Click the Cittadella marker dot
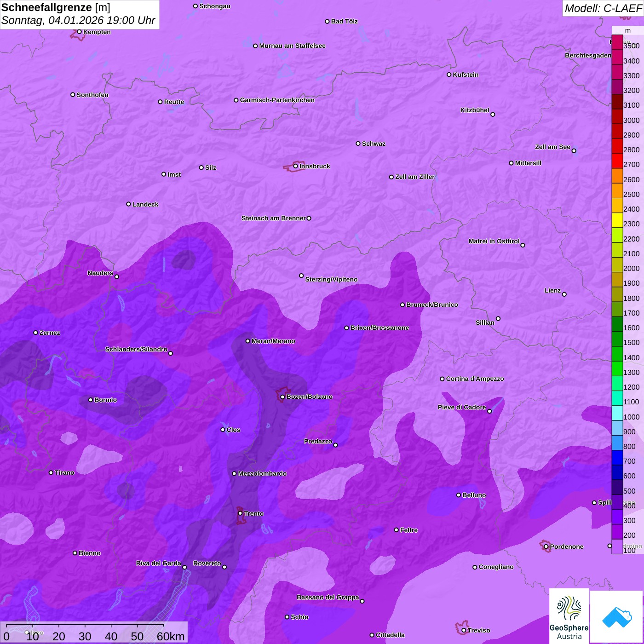The width and height of the screenshot is (644, 644). click(372, 635)
